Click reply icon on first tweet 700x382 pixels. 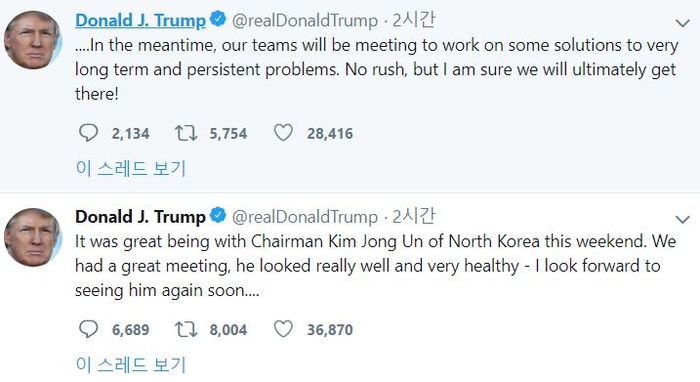pos(88,133)
